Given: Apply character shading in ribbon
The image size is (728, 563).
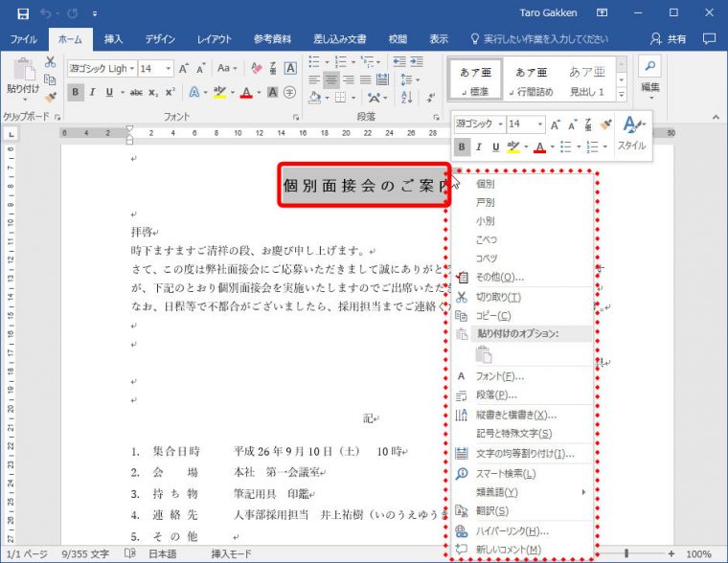Looking at the screenshot, I should [x=273, y=92].
